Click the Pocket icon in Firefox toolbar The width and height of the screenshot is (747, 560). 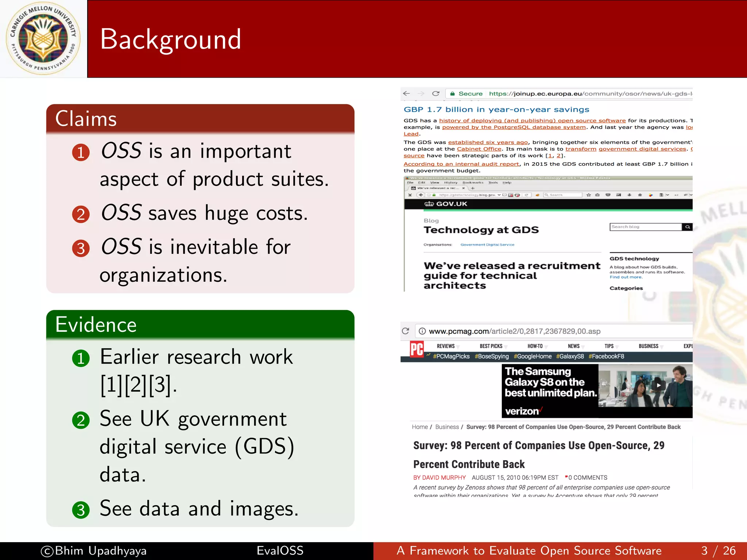[x=608, y=195]
